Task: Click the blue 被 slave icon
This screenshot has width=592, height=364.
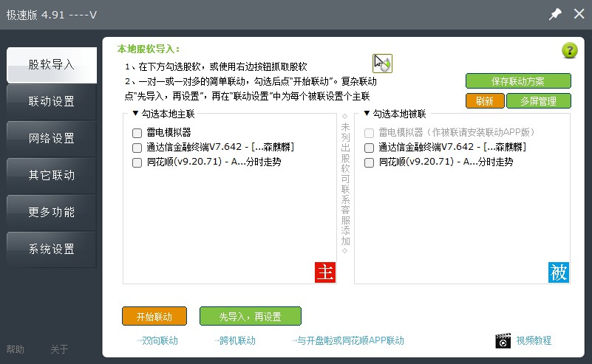Action: pos(559,272)
